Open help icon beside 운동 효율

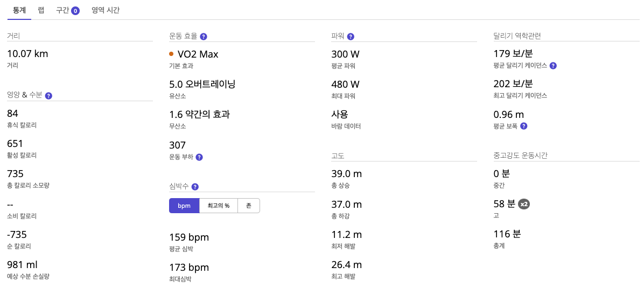[204, 37]
